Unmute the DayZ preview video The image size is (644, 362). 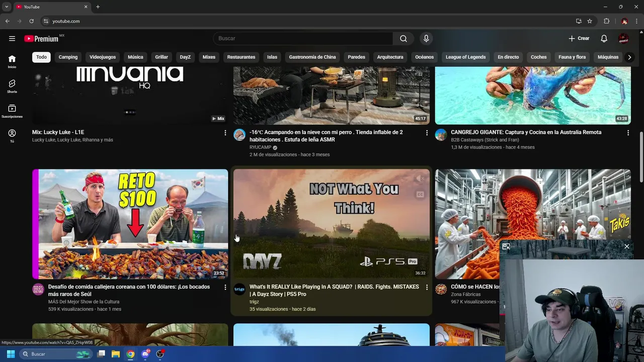[420, 178]
